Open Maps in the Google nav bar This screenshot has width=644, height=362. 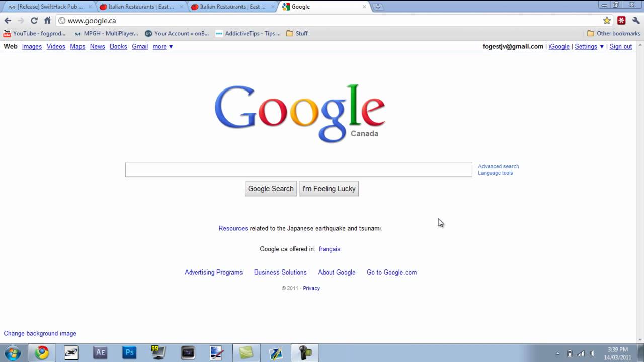click(x=77, y=46)
